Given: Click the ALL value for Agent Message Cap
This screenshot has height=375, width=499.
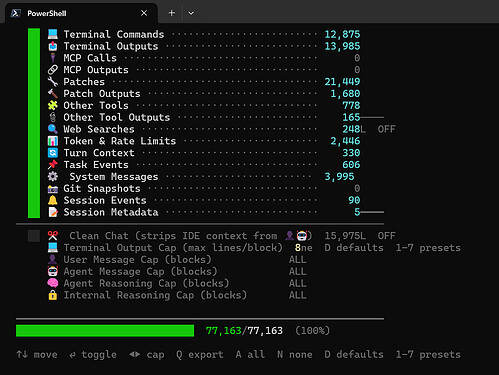Looking at the screenshot, I should pos(298,272).
